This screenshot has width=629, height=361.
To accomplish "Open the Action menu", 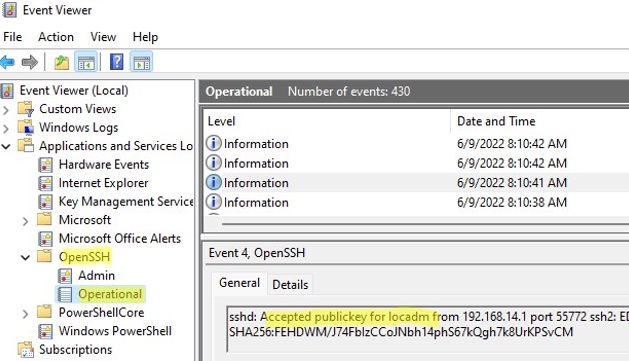I will pyautogui.click(x=56, y=37).
